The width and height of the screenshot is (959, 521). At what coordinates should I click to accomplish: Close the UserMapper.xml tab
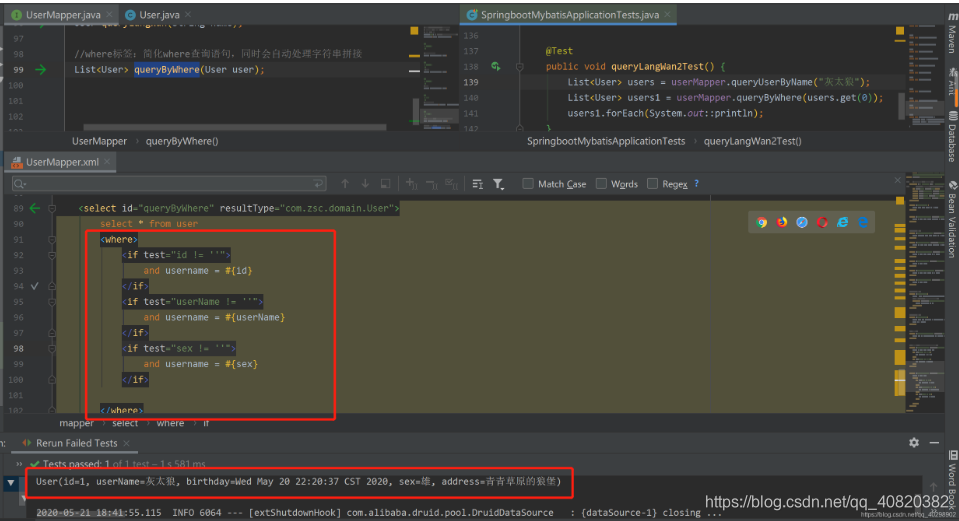pos(106,162)
